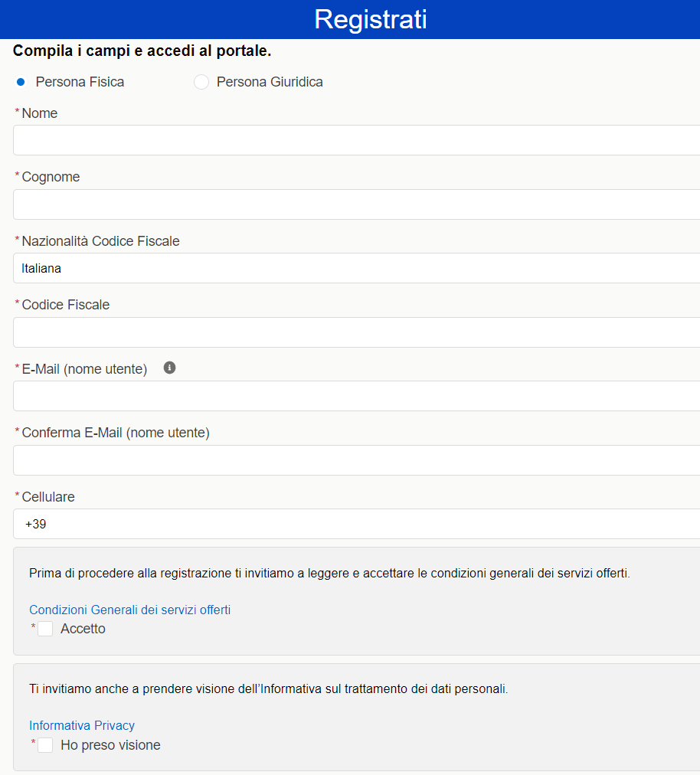The height and width of the screenshot is (775, 700).
Task: Click into the Cognome input field
Action: tap(356, 204)
